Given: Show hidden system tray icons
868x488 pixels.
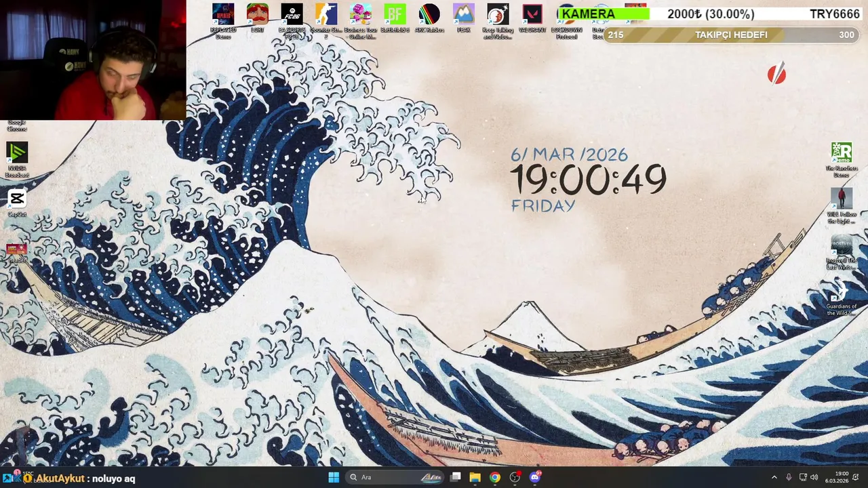Looking at the screenshot, I should (774, 477).
